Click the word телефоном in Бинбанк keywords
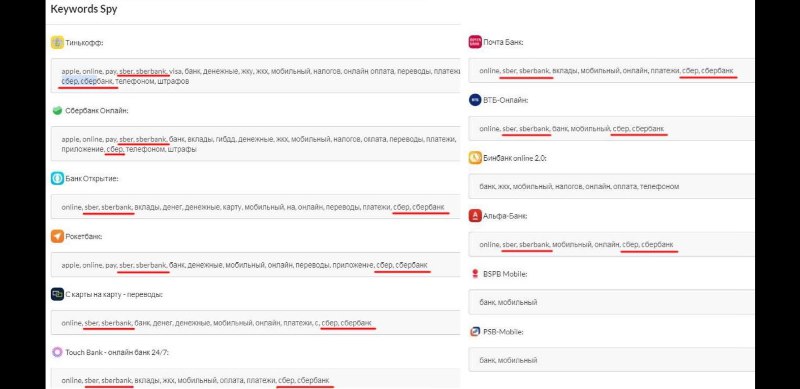Screen dimensions: 800x389 [x=660, y=186]
